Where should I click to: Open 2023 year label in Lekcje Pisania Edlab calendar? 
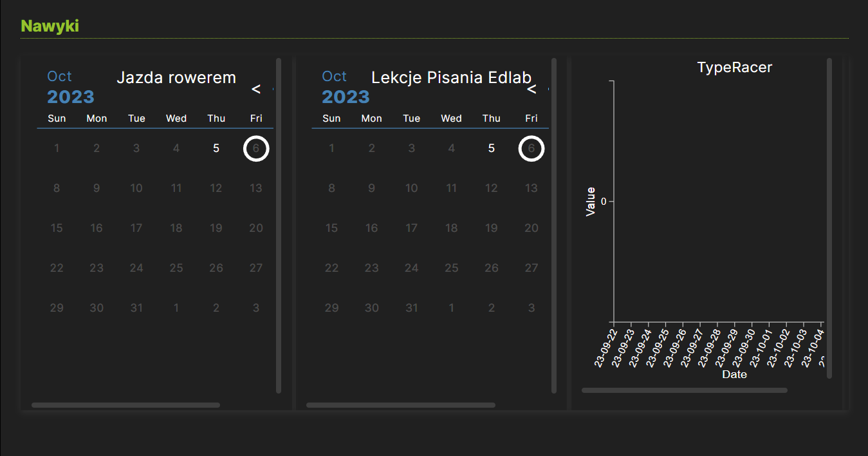tap(346, 97)
